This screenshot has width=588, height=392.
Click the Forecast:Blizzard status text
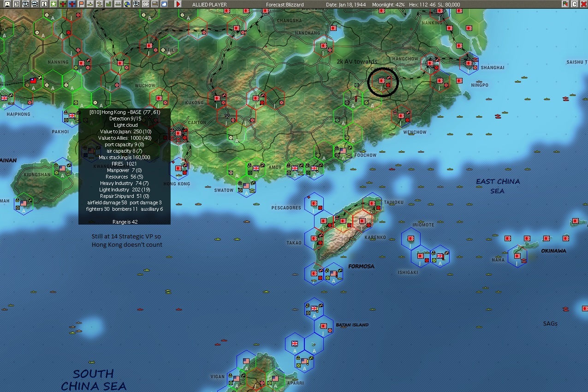coord(285,5)
